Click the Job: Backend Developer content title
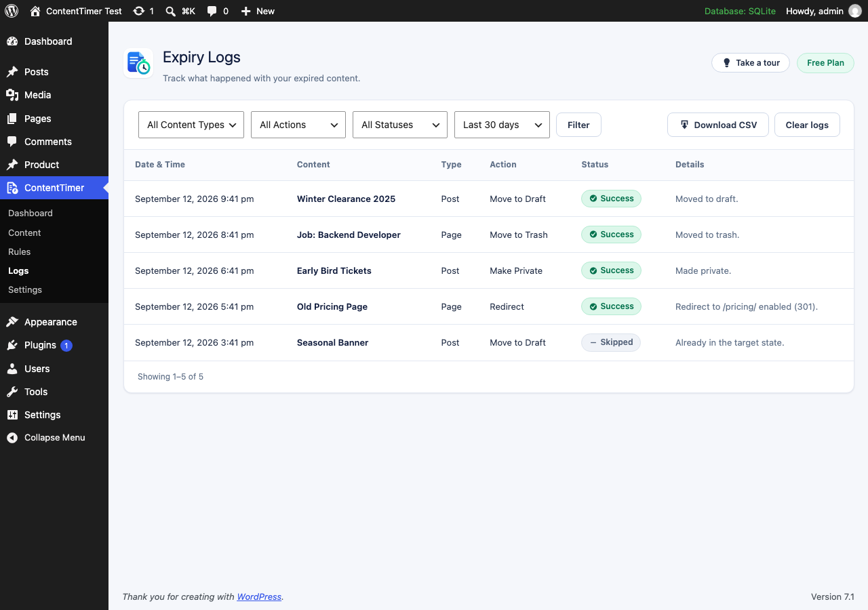 click(349, 235)
